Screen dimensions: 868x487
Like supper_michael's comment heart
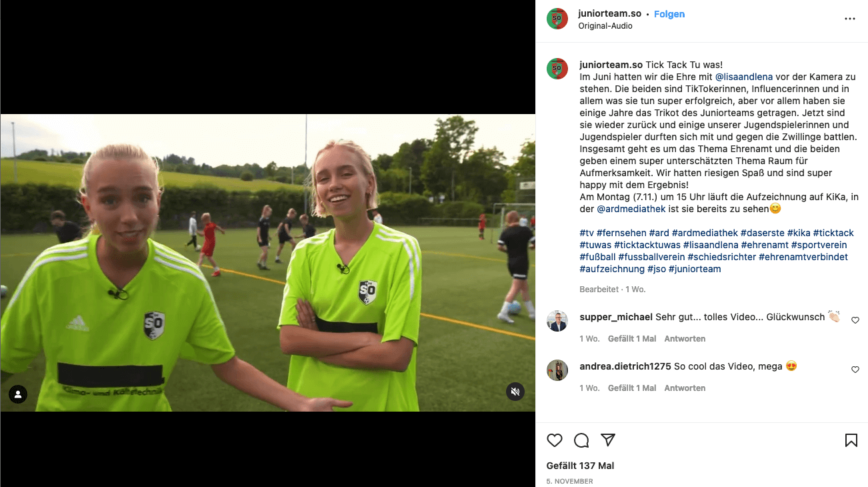coord(855,320)
